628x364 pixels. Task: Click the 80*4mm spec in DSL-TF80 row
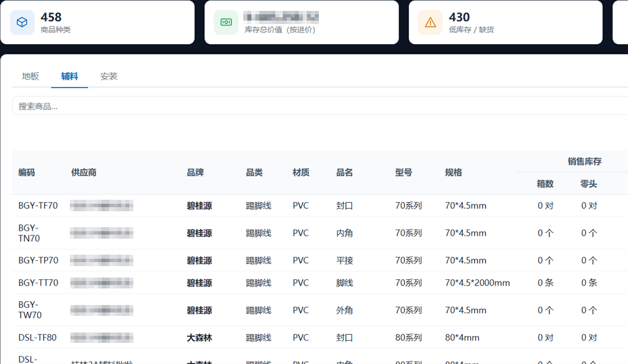[462, 338]
